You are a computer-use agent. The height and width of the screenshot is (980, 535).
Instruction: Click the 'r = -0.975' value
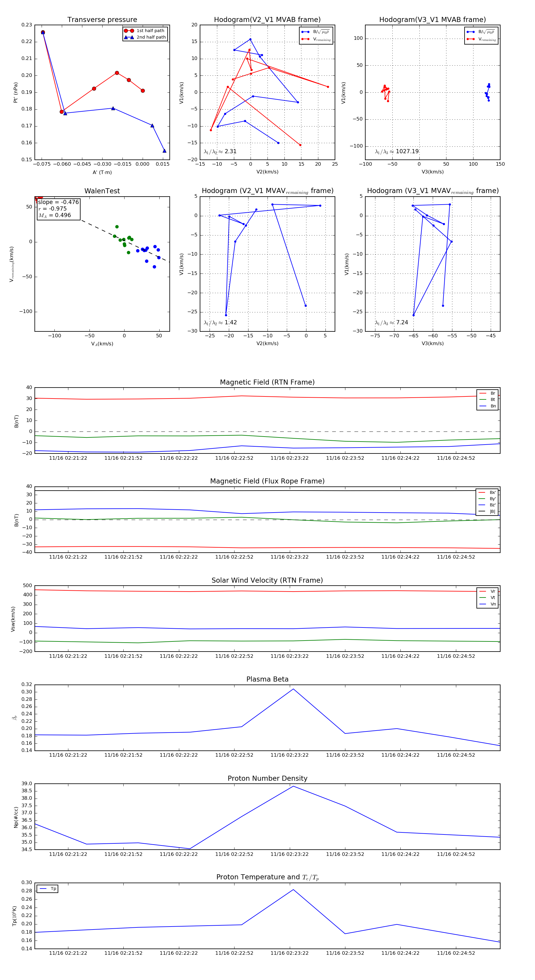pyautogui.click(x=53, y=208)
